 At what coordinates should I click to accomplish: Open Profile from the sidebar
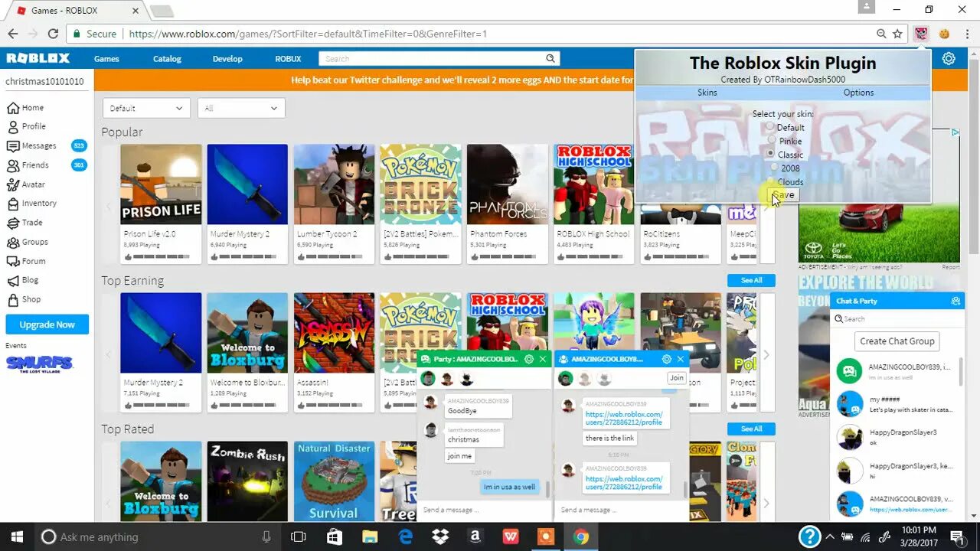(26, 126)
